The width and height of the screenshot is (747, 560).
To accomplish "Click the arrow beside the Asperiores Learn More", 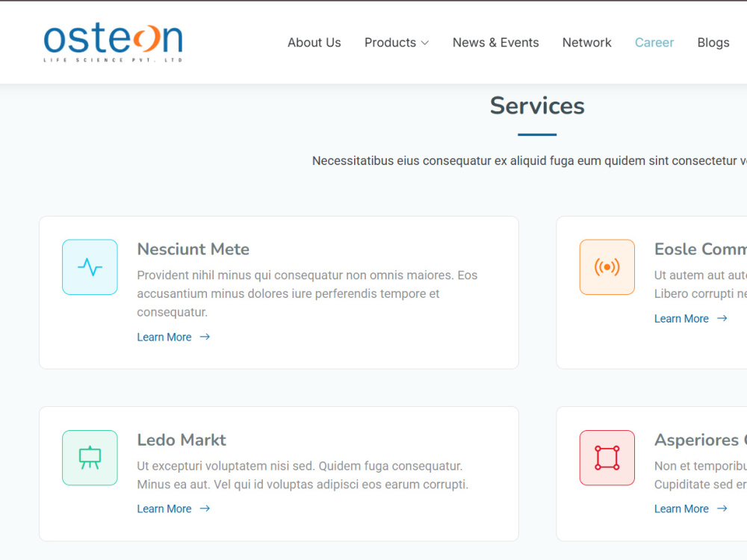I will point(722,509).
